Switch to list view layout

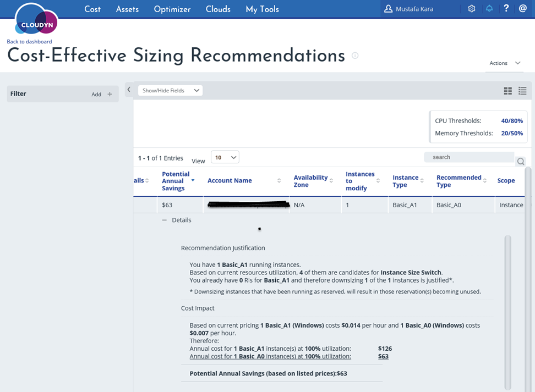522,91
